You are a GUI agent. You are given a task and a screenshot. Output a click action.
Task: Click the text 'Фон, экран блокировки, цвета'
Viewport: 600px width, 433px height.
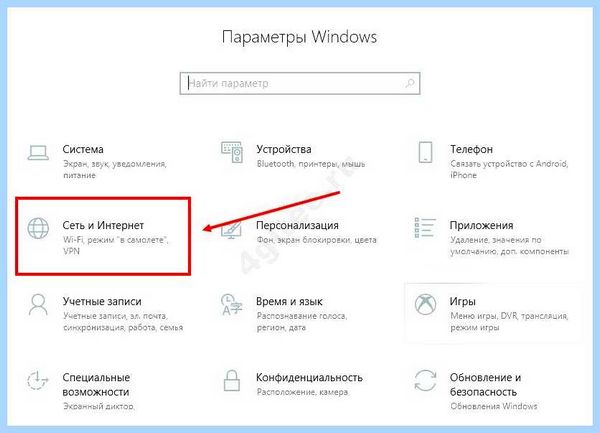tap(316, 240)
